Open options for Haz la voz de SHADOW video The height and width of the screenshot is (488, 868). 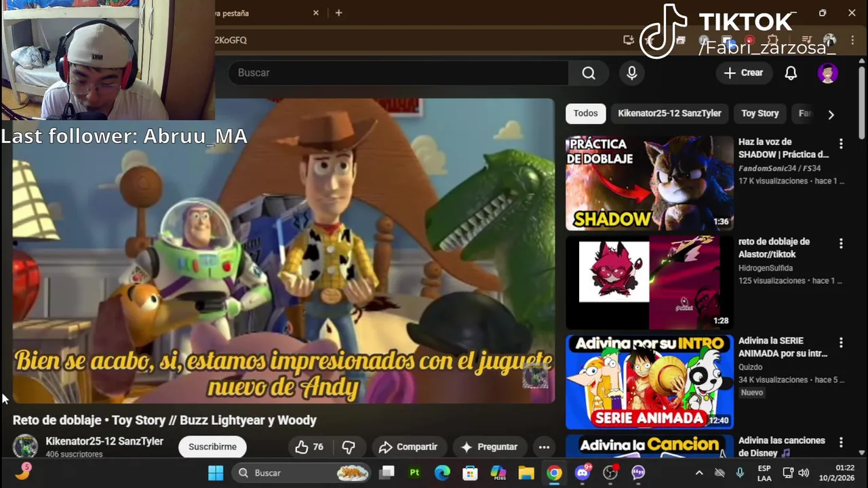[x=841, y=144]
